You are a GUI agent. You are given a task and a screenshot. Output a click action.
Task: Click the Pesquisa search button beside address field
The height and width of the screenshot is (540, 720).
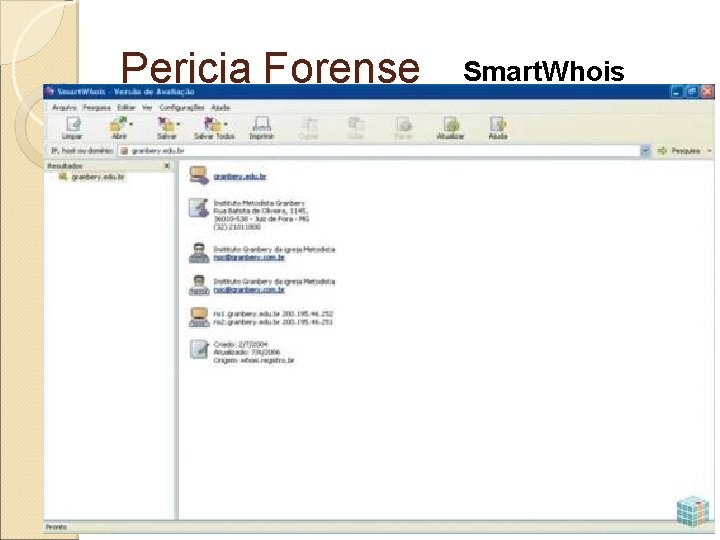point(679,151)
